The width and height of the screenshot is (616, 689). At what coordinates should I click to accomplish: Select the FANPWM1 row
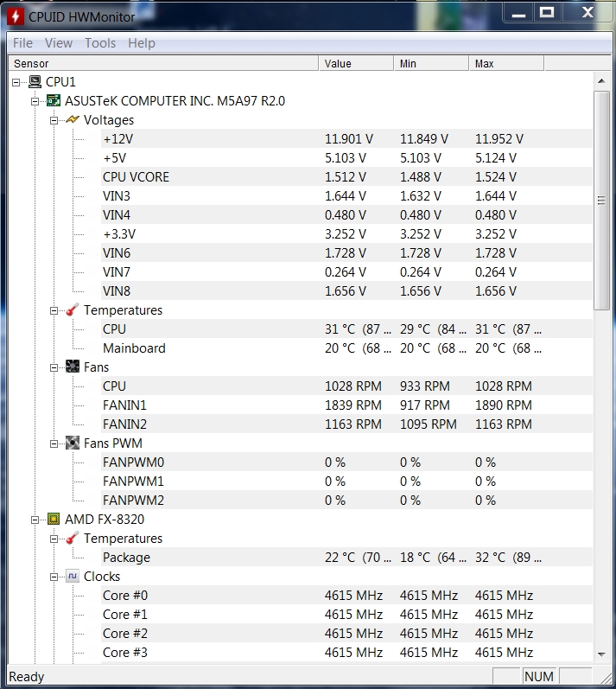point(346,482)
